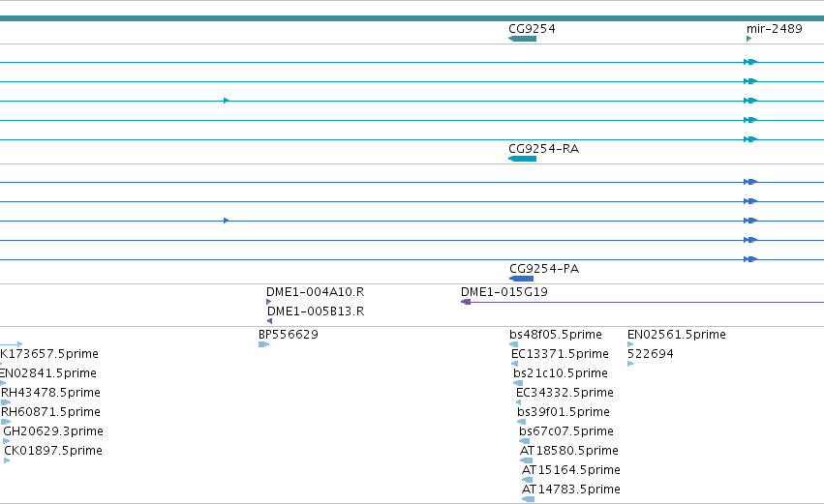
Task: Click the CG9254-PA label text
Action: pyautogui.click(x=544, y=269)
